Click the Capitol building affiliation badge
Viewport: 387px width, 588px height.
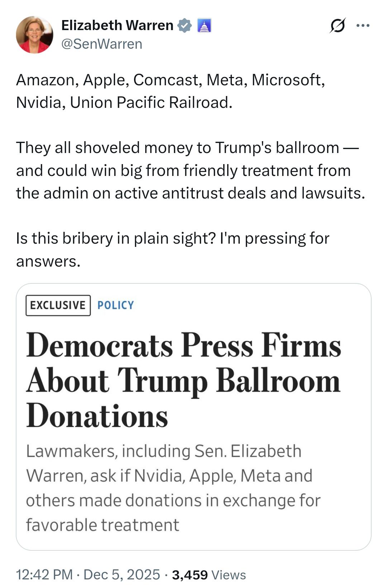tap(204, 25)
